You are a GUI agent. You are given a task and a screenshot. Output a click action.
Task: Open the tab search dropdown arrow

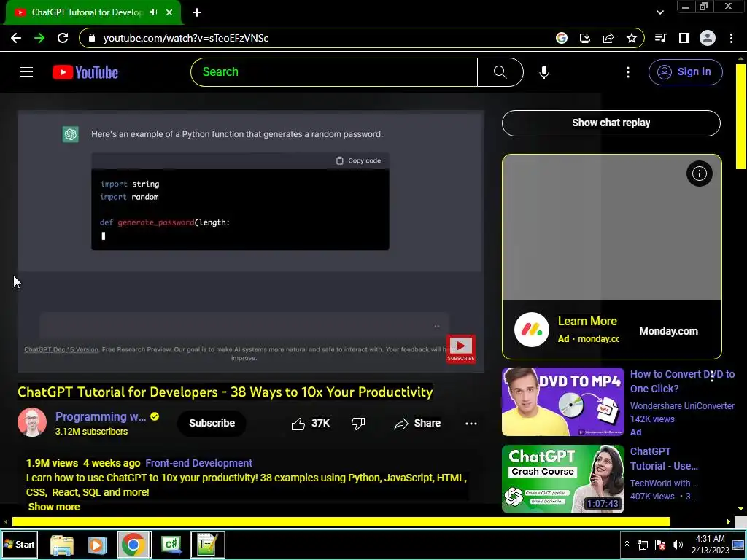click(x=659, y=12)
